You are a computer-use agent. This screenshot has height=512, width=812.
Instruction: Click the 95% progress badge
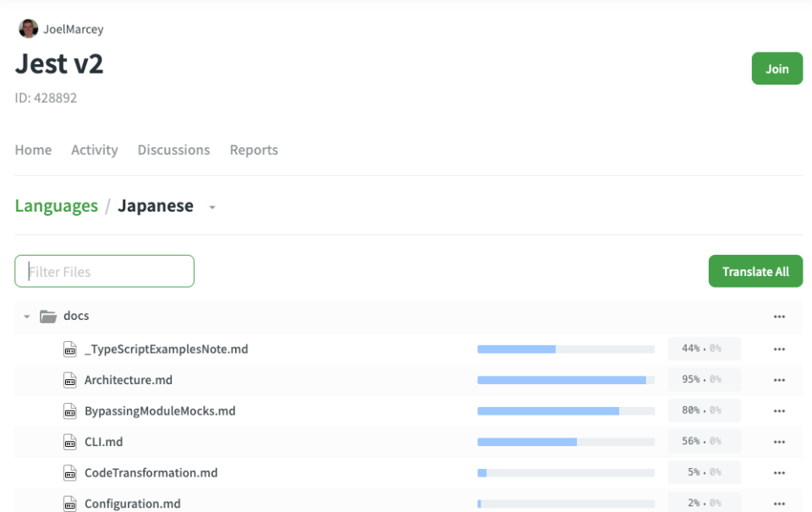pos(705,380)
